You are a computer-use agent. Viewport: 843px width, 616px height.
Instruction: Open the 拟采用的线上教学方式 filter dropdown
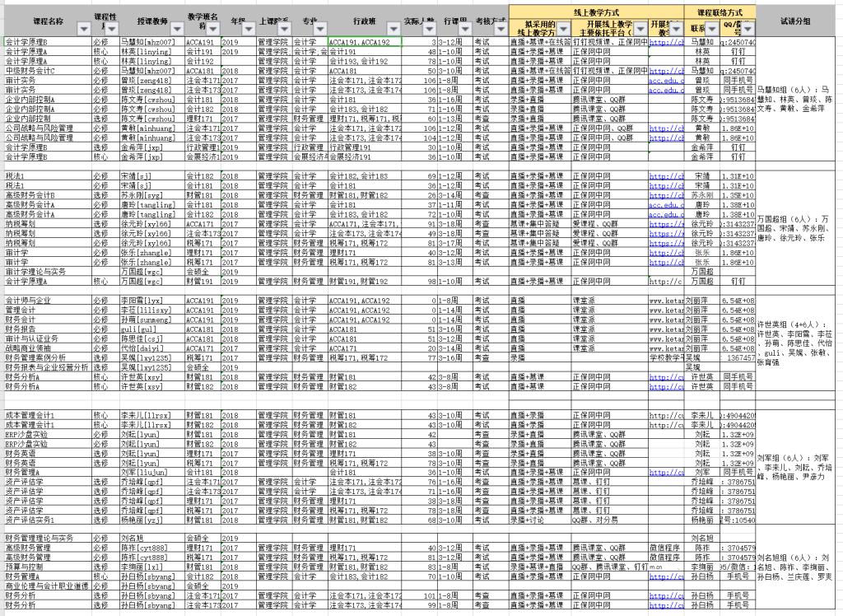coord(562,29)
